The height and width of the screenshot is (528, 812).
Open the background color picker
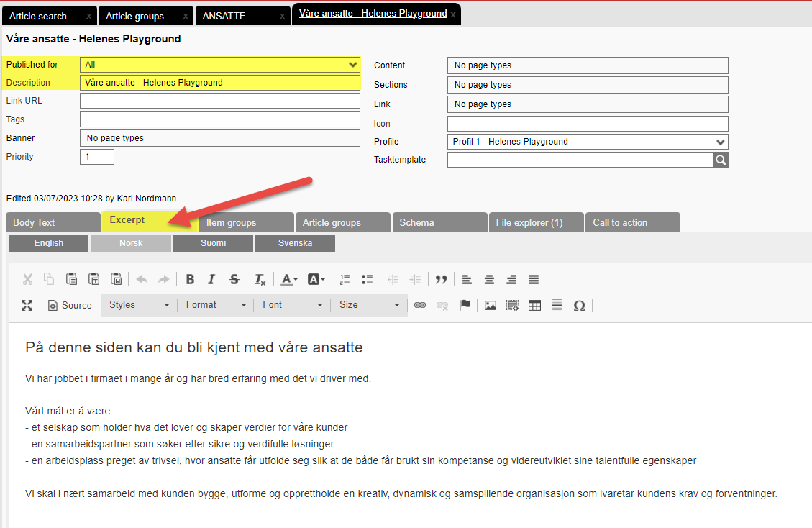pyautogui.click(x=316, y=279)
